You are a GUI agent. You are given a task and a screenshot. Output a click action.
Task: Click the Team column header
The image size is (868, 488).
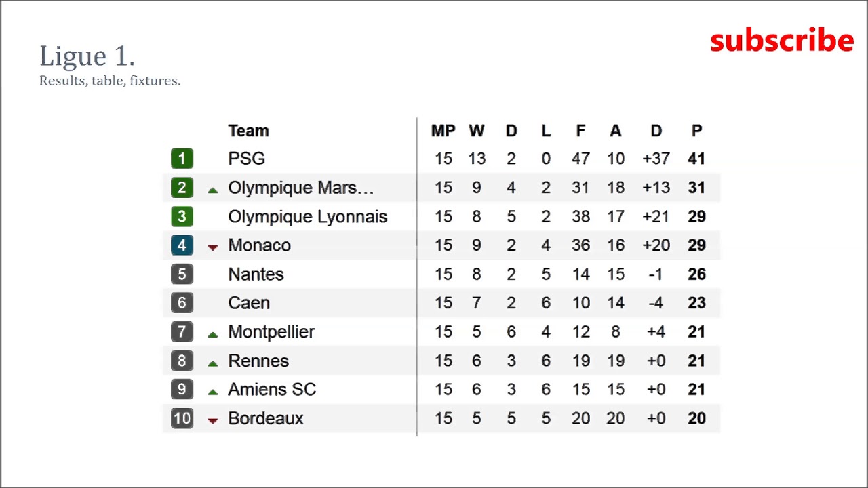coord(248,131)
